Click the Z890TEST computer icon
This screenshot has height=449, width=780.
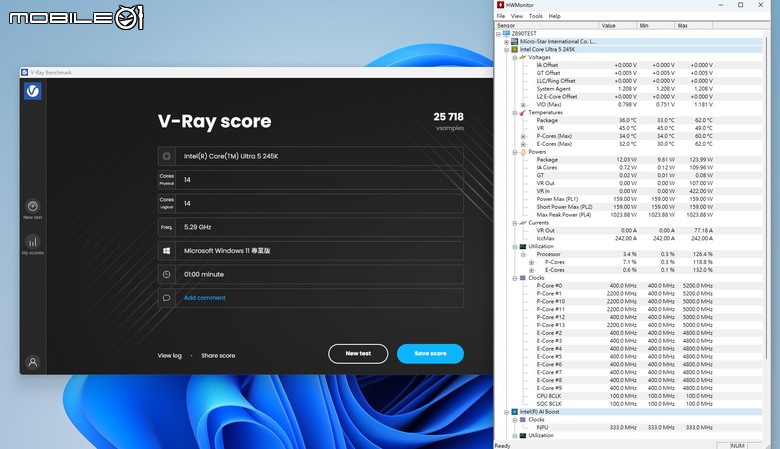pyautogui.click(x=506, y=33)
